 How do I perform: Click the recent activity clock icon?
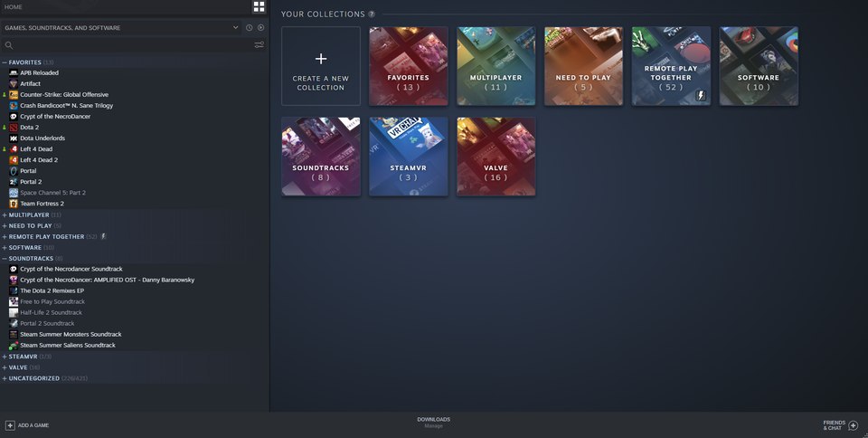tap(250, 28)
